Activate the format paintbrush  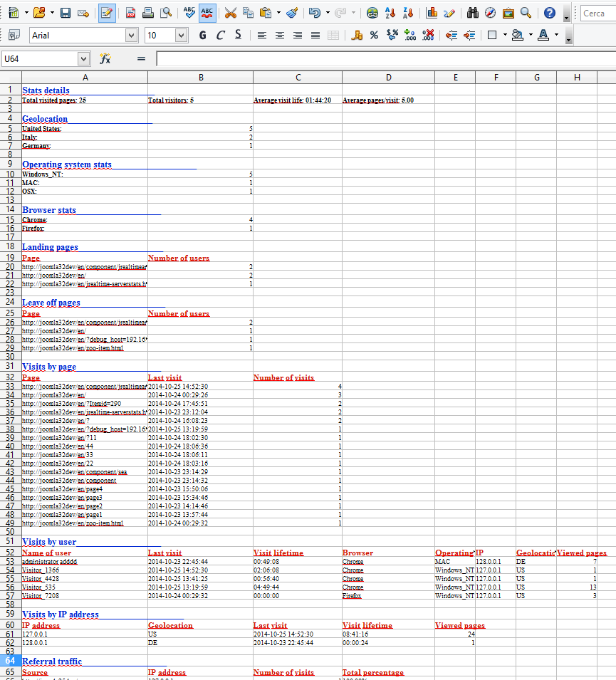pos(292,13)
